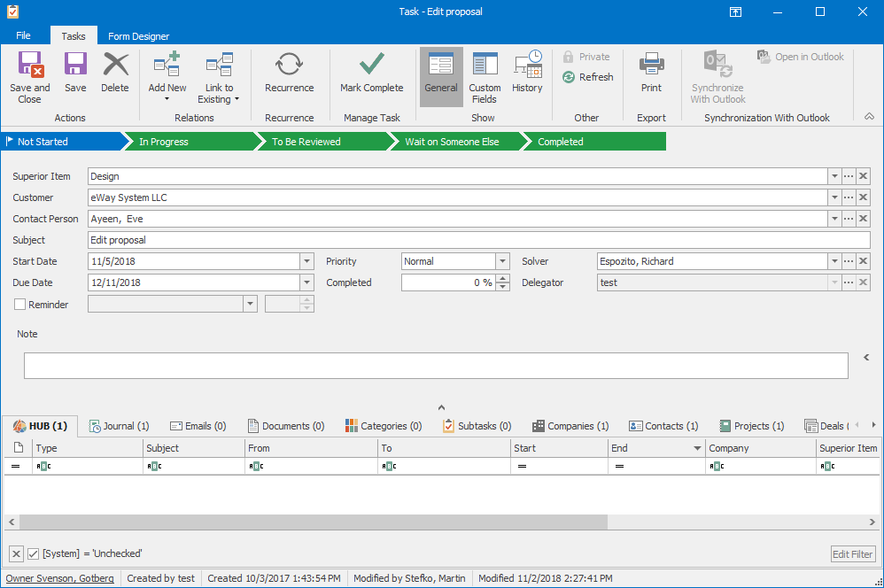Open the Recurrence settings icon
884x588 pixels.
(x=290, y=65)
